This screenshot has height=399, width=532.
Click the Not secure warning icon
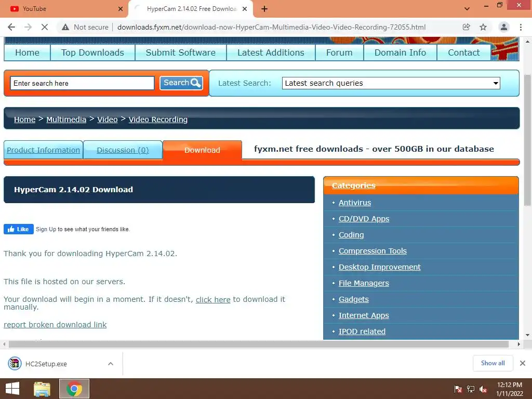[x=65, y=27]
